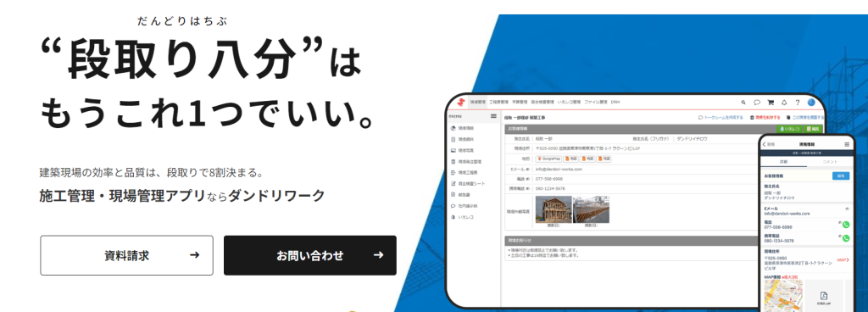868x312 pixels.
Task: Click the search magnifier icon in tablet header
Action: (x=743, y=103)
